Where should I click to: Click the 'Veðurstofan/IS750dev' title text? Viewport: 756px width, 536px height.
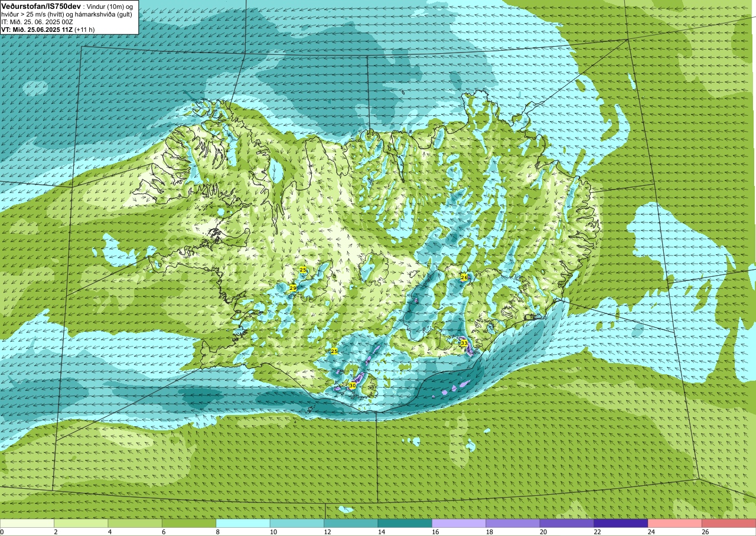(x=41, y=5)
